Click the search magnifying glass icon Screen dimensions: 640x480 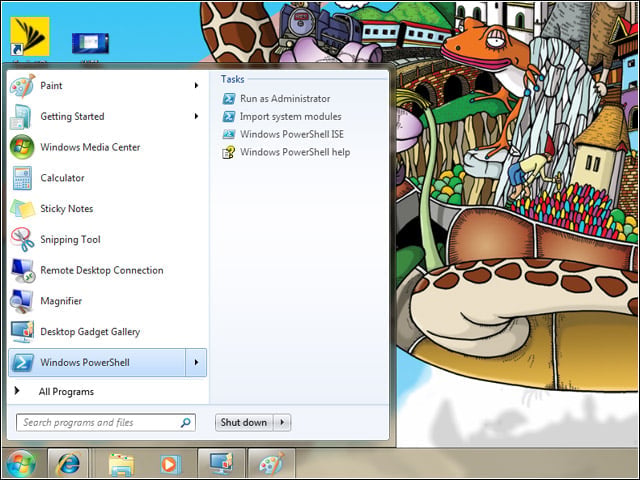(186, 422)
